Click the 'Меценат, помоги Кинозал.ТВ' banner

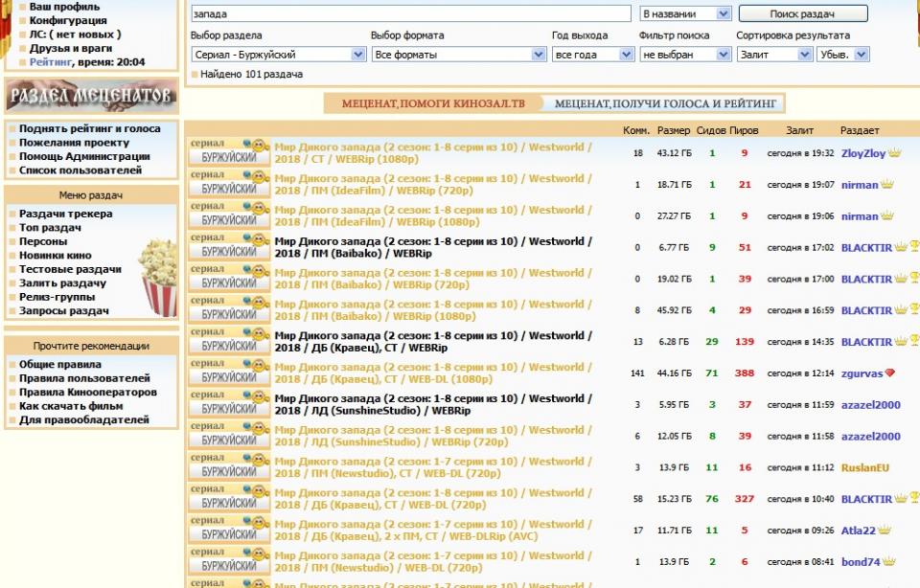coord(429,103)
